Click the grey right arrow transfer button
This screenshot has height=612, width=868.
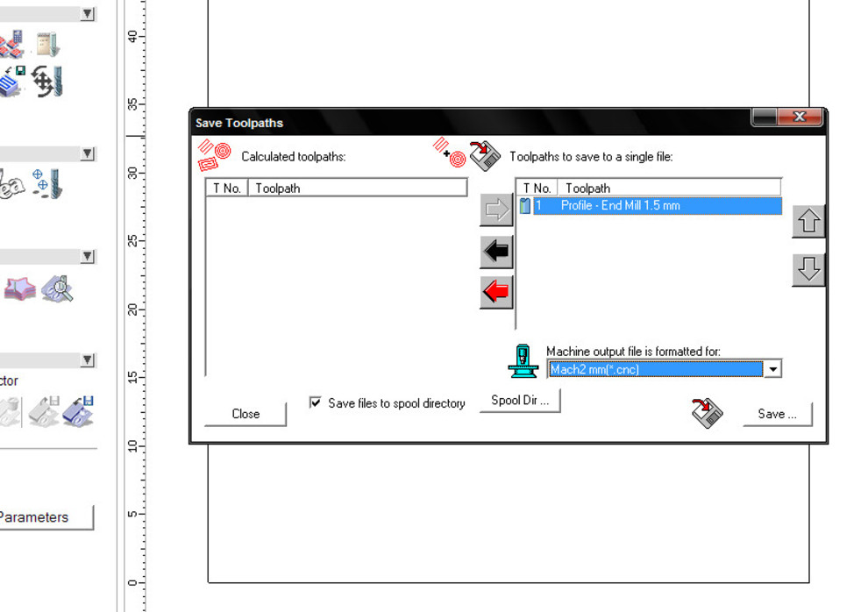pos(496,210)
